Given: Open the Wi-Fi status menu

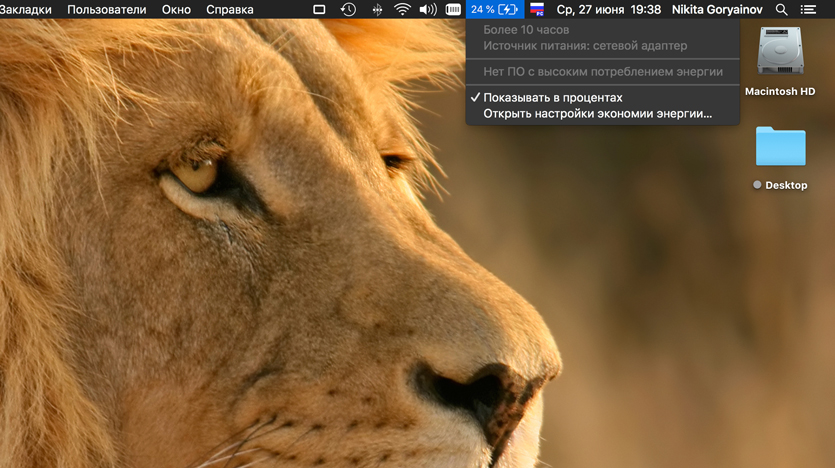Looking at the screenshot, I should [x=403, y=9].
